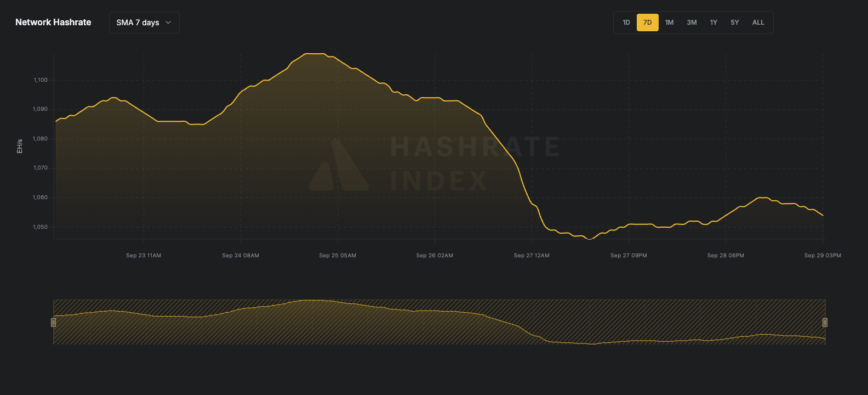
Task: Switch chart to 3M range
Action: click(692, 22)
